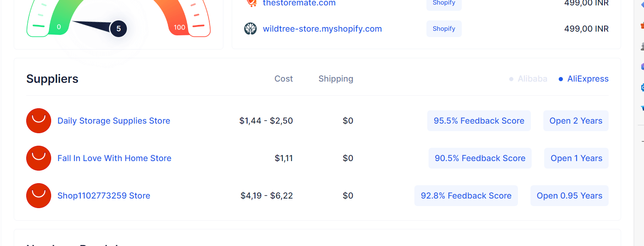Click the Open 0.95 Years badge

[570, 196]
